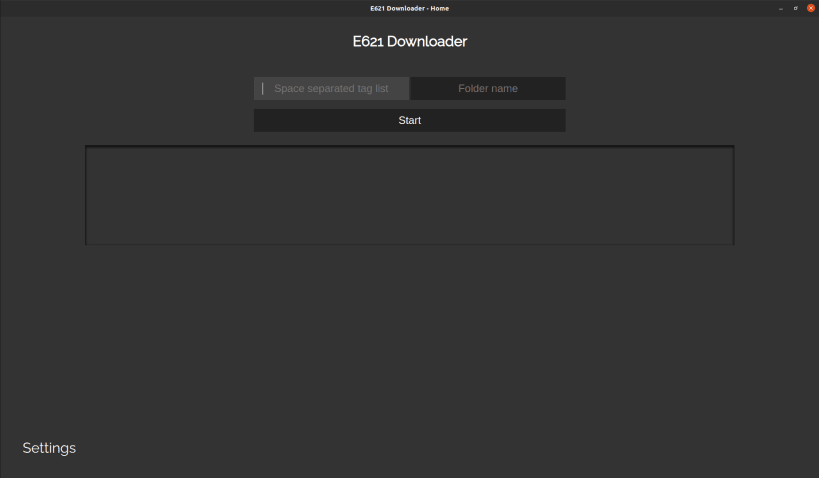Image resolution: width=819 pixels, height=478 pixels.
Task: Maximize the E621 Downloader window
Action: (x=795, y=8)
